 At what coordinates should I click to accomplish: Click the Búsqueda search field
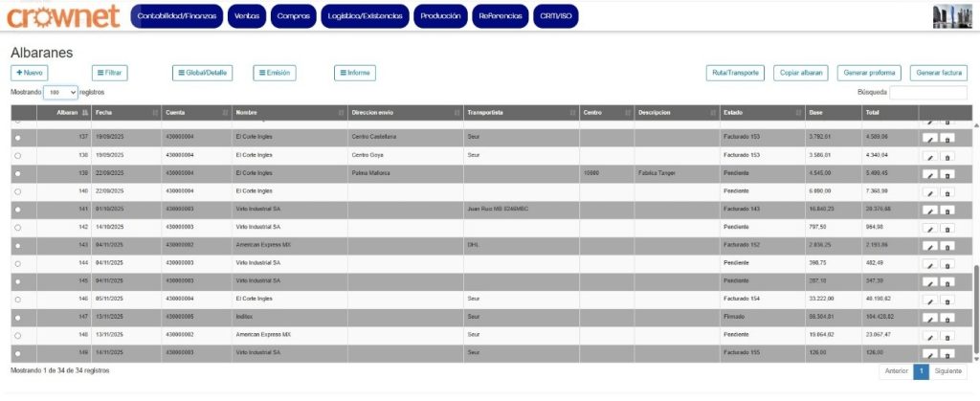pos(928,92)
